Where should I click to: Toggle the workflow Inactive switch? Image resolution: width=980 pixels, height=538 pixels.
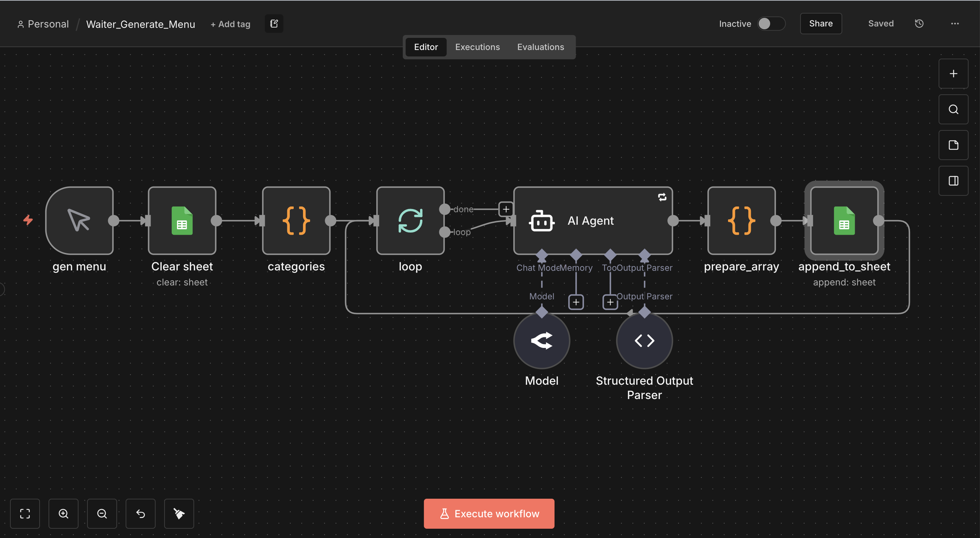(771, 24)
